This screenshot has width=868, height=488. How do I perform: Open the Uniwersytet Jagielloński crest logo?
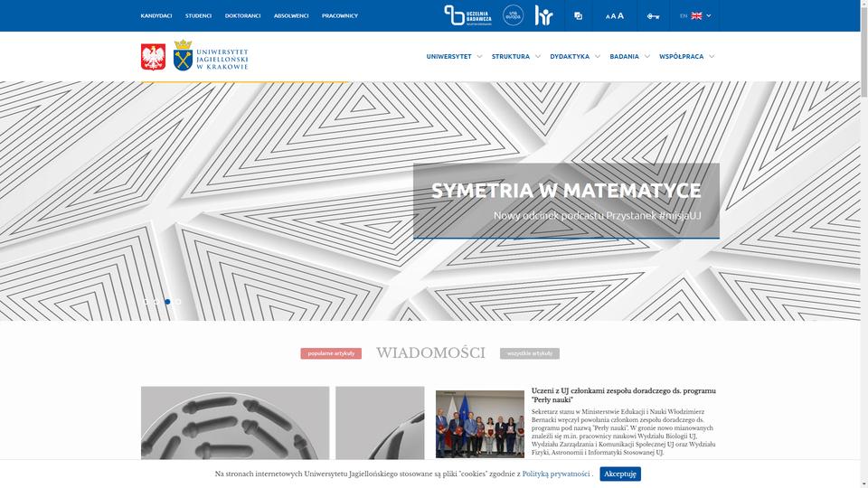(x=211, y=55)
